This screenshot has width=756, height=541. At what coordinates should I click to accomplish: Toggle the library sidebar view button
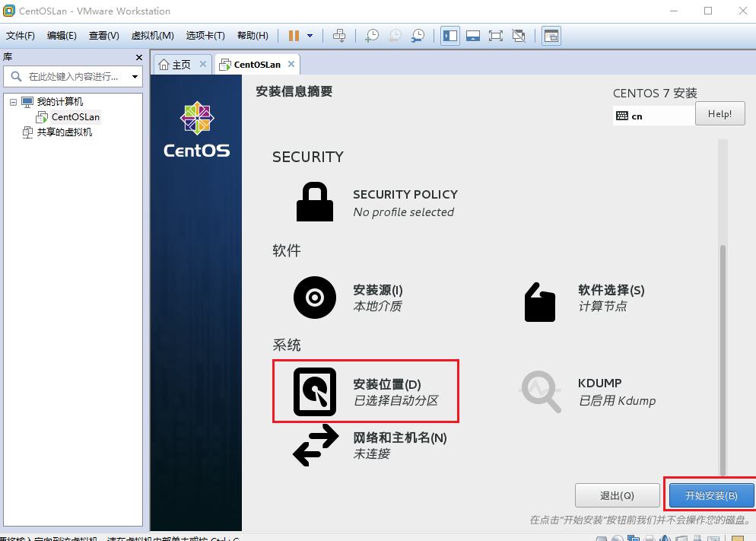coord(450,36)
